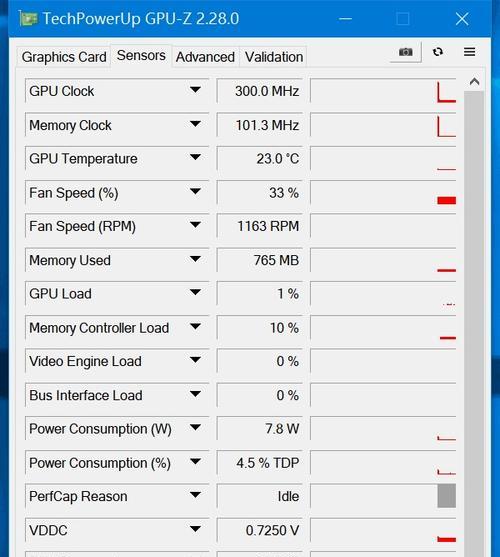Open the Fan Speed (%) dropdown
This screenshot has height=557, width=500.
(195, 191)
